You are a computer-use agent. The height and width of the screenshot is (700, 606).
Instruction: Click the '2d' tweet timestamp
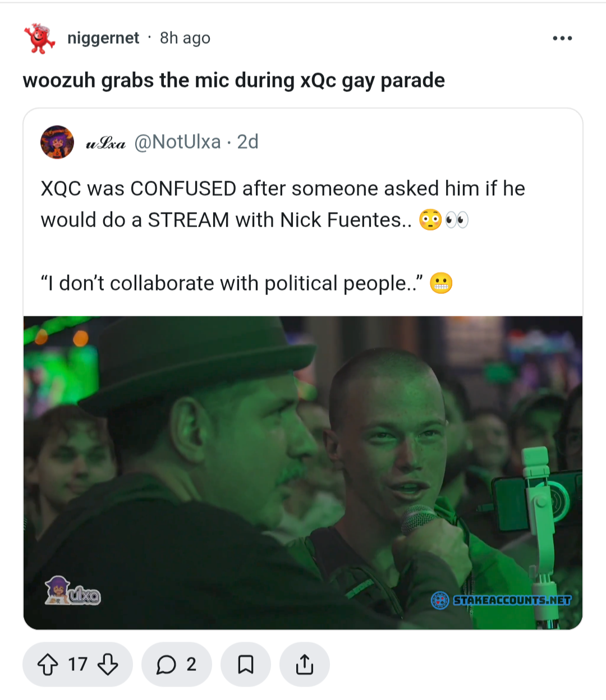(x=247, y=142)
